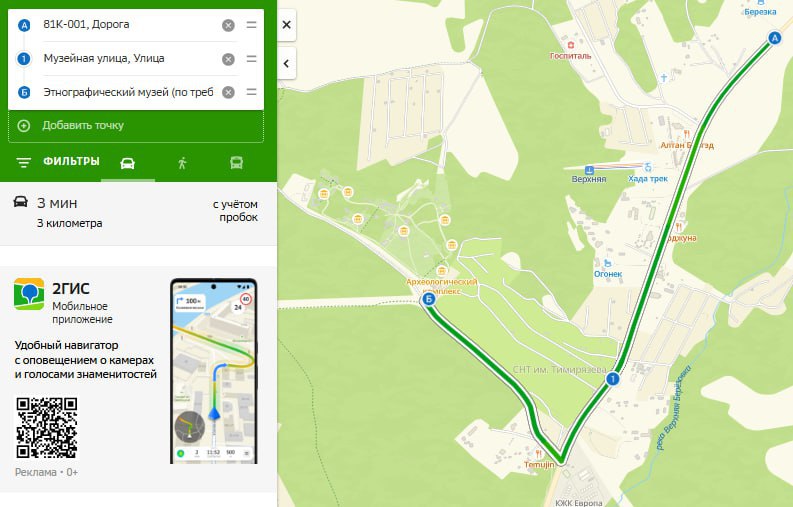Click the Госпиталь marker on the map
Viewport: 793px width, 507px height.
(570, 46)
